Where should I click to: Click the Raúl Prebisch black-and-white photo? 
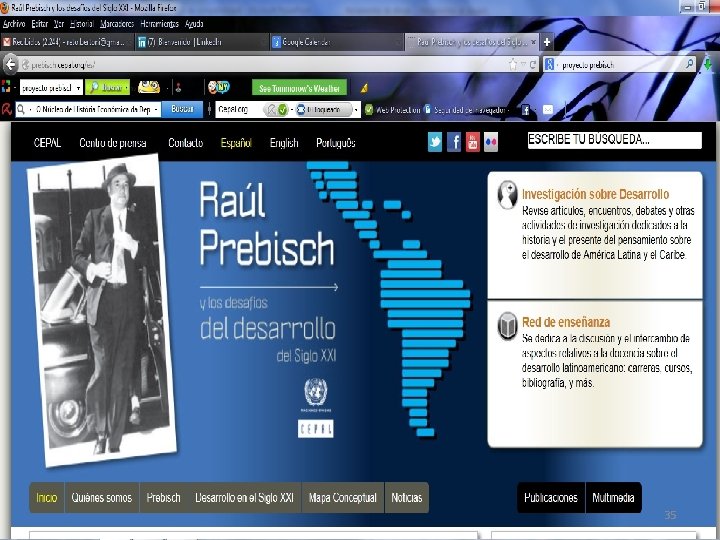click(101, 310)
